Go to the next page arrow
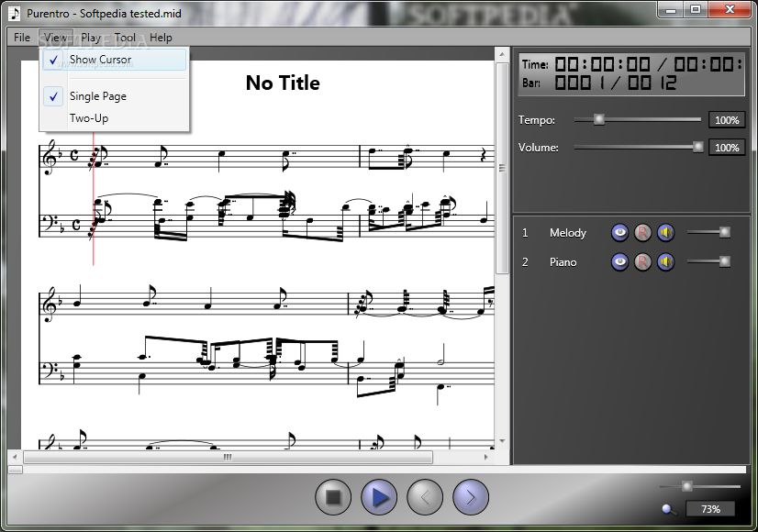Image resolution: width=758 pixels, height=532 pixels. (471, 497)
